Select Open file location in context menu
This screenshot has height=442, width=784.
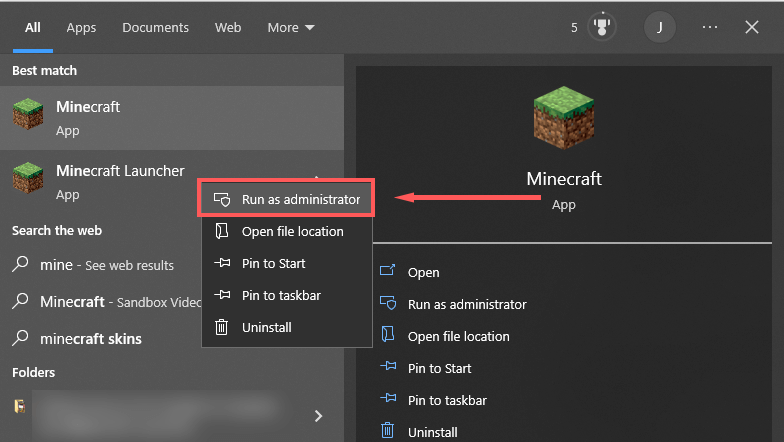coord(292,231)
